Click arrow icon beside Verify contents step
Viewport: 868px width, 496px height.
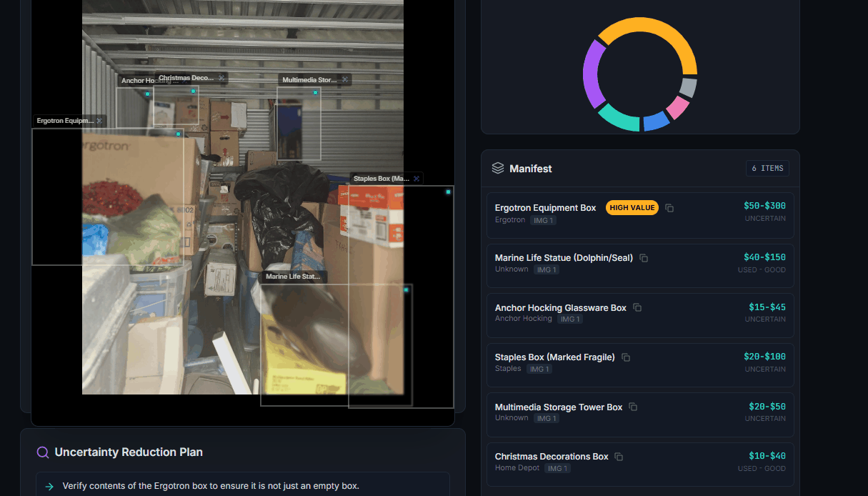pyautogui.click(x=49, y=487)
